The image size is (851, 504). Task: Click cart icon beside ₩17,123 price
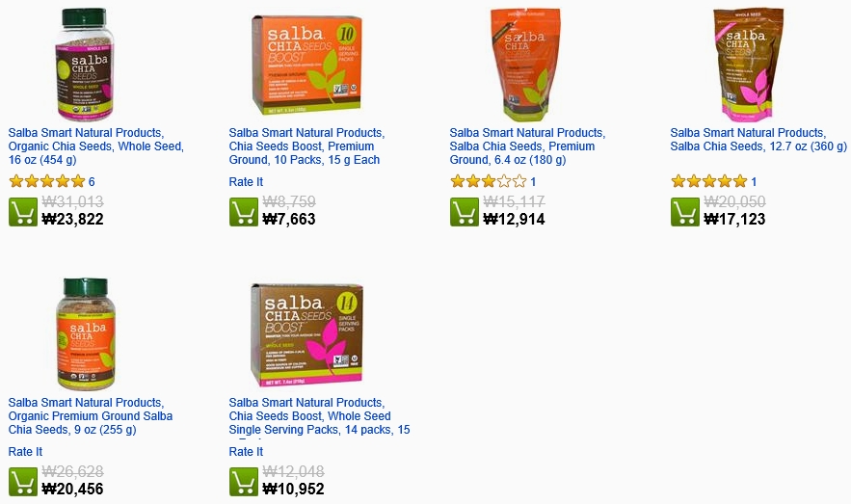[685, 212]
